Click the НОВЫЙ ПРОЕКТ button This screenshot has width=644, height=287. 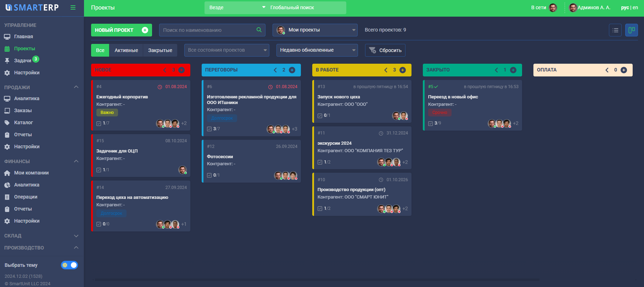pyautogui.click(x=121, y=30)
